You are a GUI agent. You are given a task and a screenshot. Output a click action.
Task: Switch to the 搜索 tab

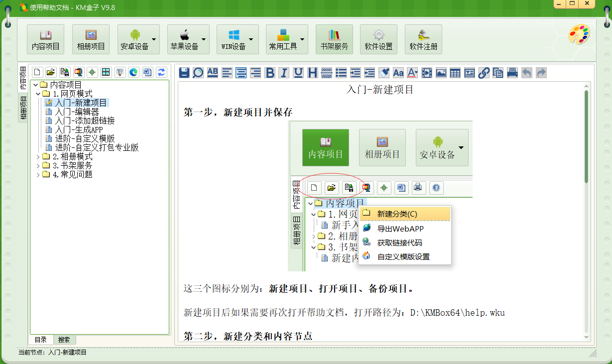(64, 340)
